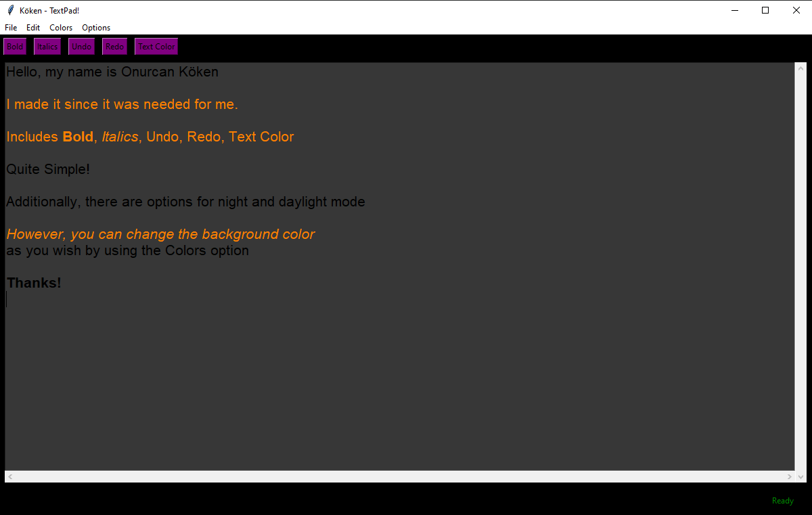This screenshot has width=812, height=515.
Task: Open the Options menu
Action: 96,28
